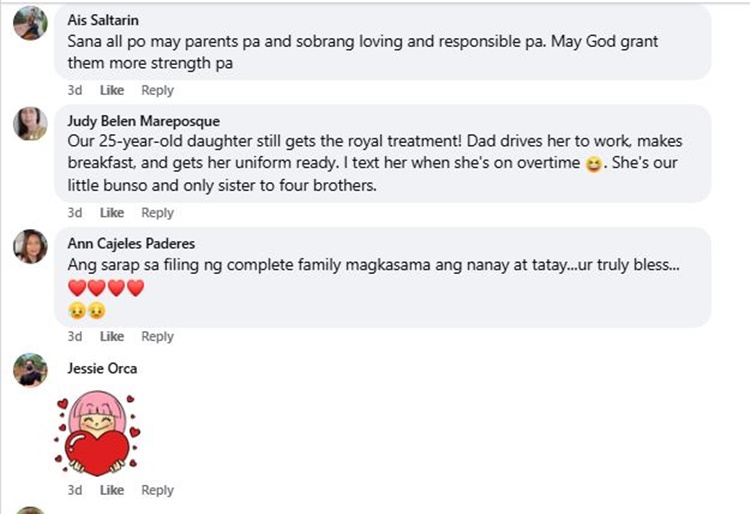750x514 pixels.
Task: Reply to Ann Cajeles Paderes's comment
Action: [157, 337]
